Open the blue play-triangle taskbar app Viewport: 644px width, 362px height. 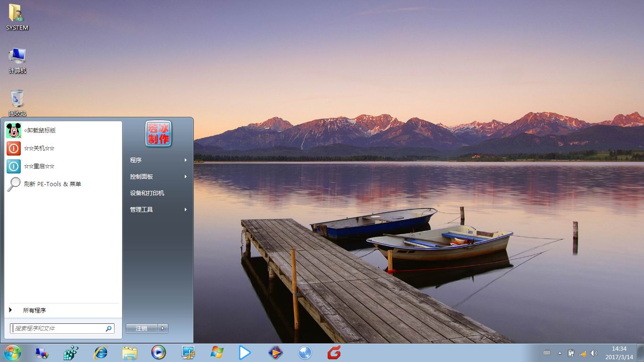244,353
